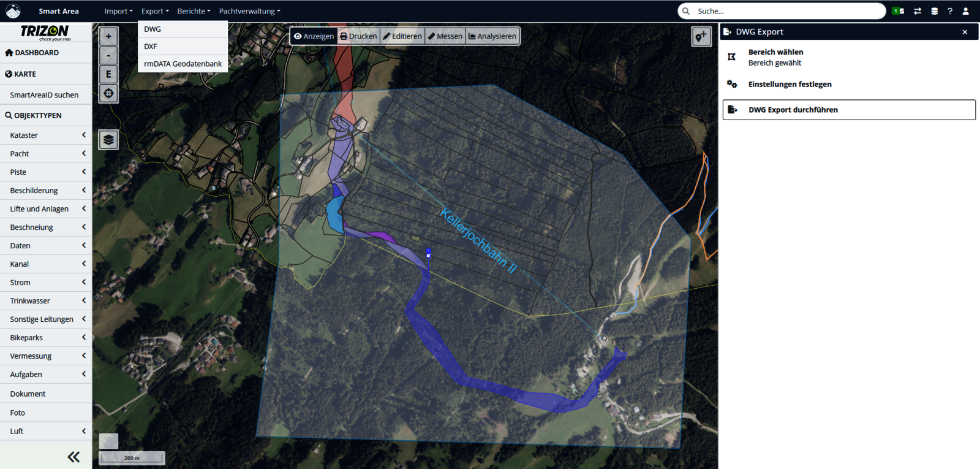Open Einstellungen festlegen step
The width and height of the screenshot is (980, 469).
tap(790, 84)
